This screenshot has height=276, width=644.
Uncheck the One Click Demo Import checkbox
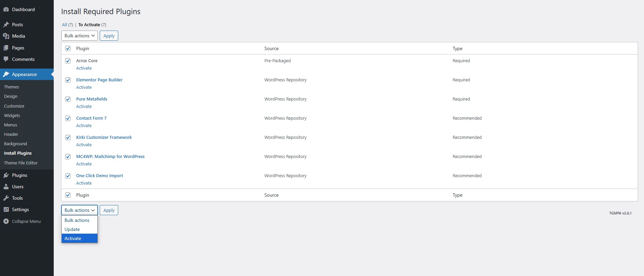(68, 176)
